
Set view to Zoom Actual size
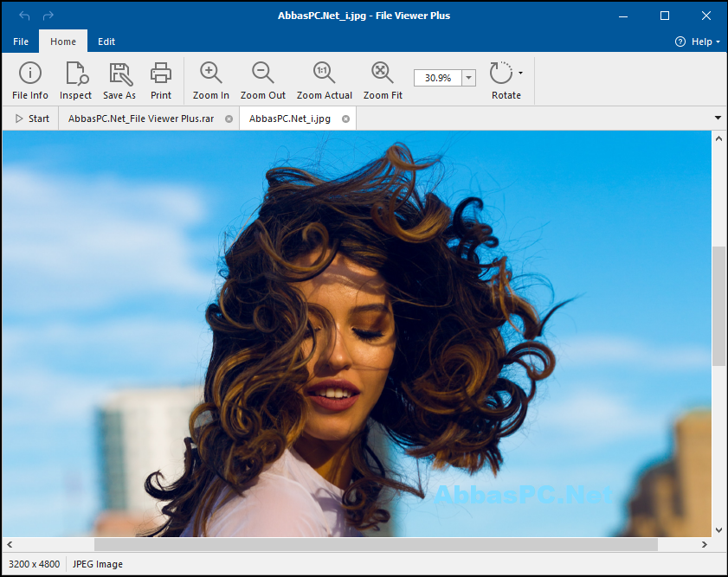coord(324,80)
